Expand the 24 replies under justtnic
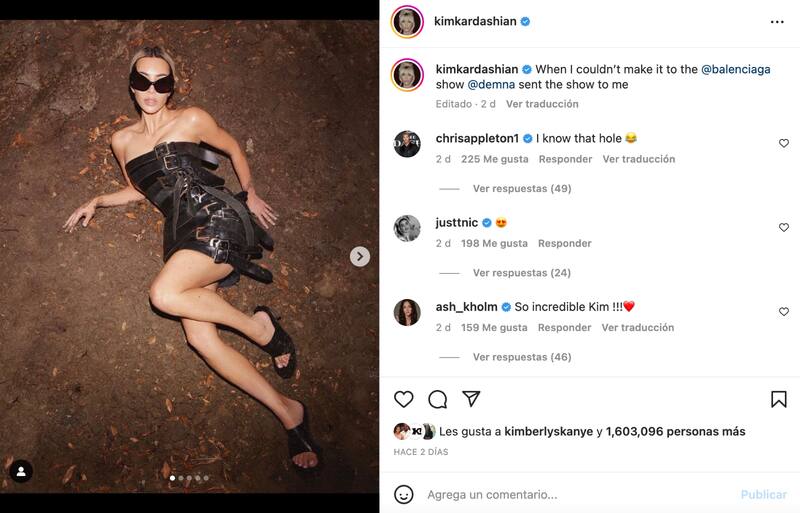800x513 pixels. coord(522,273)
